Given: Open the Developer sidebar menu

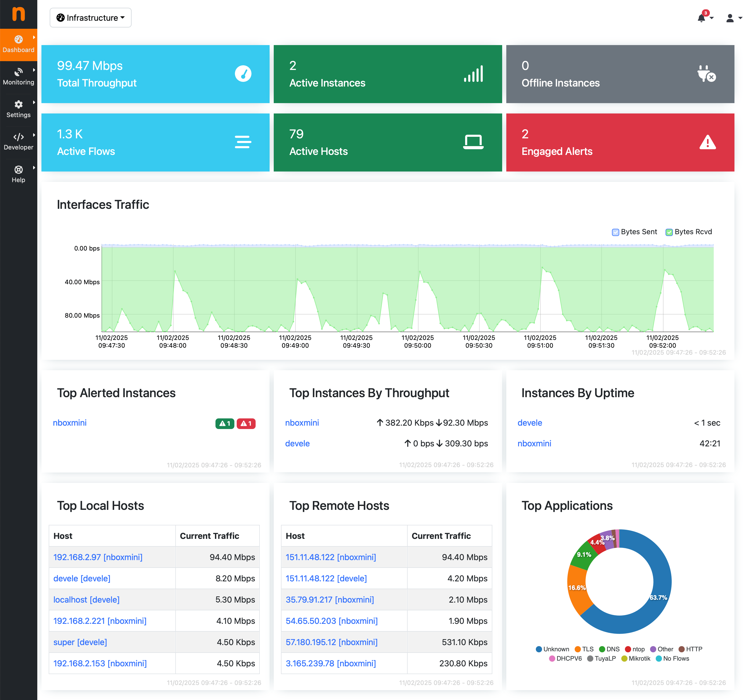Looking at the screenshot, I should click(x=18, y=141).
